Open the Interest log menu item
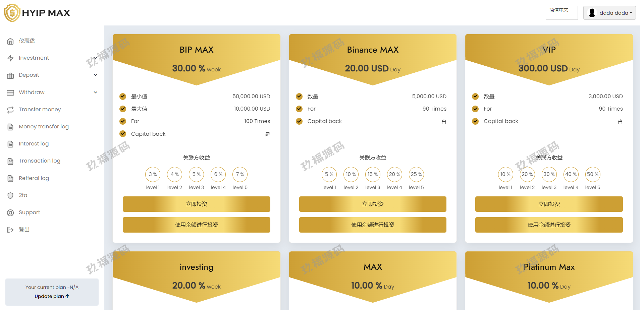The width and height of the screenshot is (644, 310). [x=34, y=144]
